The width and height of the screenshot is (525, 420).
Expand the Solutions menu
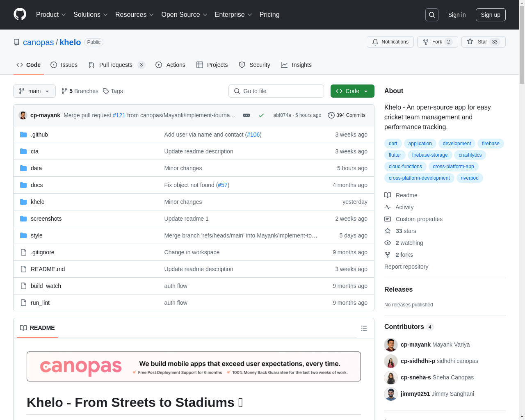click(x=91, y=15)
